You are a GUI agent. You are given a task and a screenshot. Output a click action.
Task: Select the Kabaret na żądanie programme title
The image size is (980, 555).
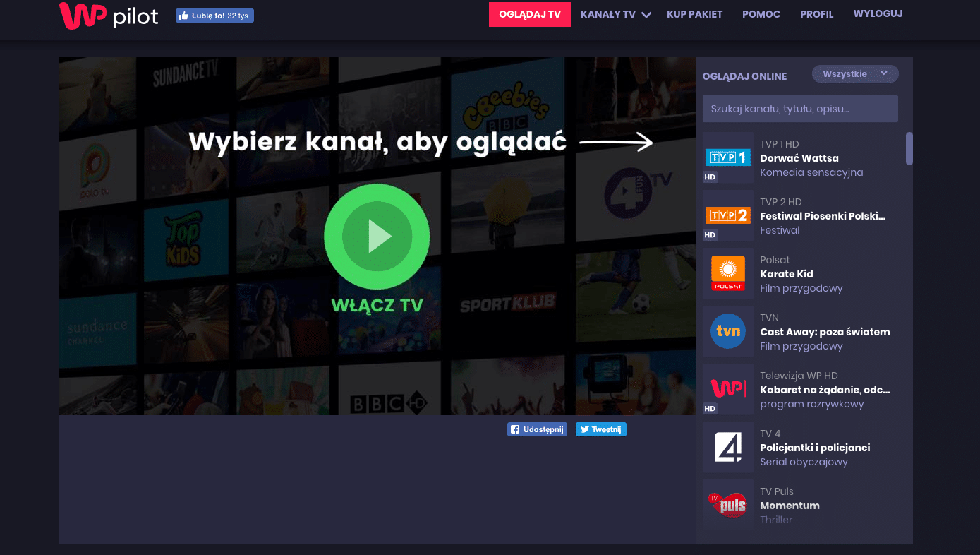point(825,390)
